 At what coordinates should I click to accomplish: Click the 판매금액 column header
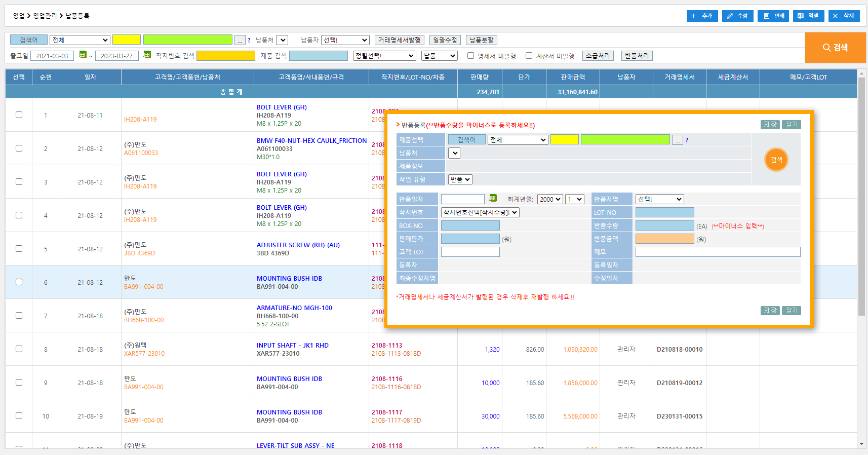coord(573,77)
